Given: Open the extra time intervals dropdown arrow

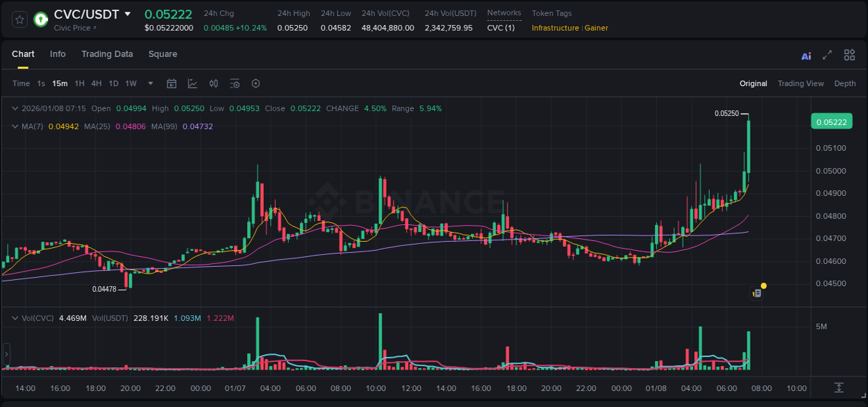Looking at the screenshot, I should click(x=149, y=83).
